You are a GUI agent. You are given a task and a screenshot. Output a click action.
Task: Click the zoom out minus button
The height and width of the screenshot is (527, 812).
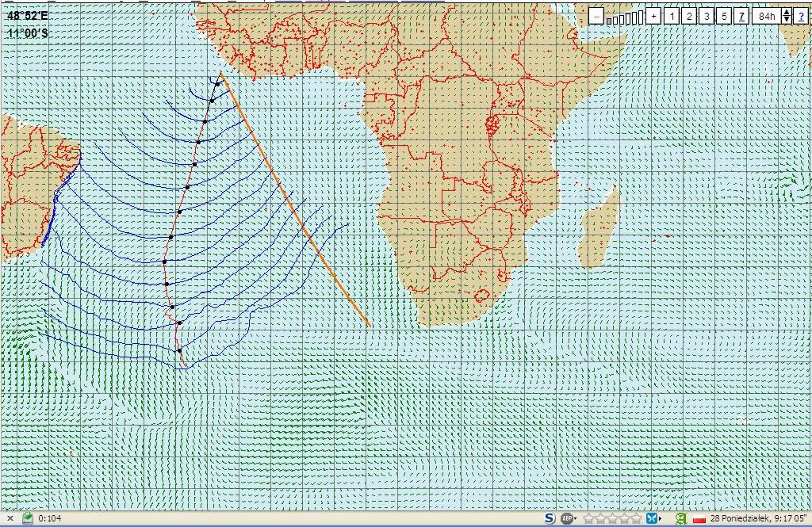pos(596,16)
